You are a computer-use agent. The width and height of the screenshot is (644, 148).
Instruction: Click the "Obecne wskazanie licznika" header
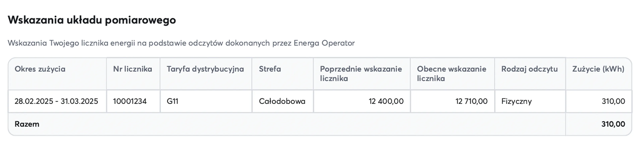(451, 74)
